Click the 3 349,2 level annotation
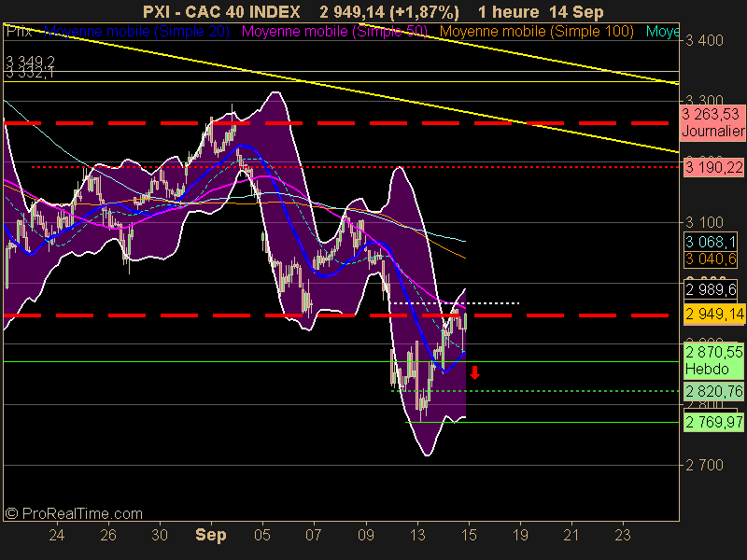This screenshot has height=560, width=747. click(x=30, y=61)
